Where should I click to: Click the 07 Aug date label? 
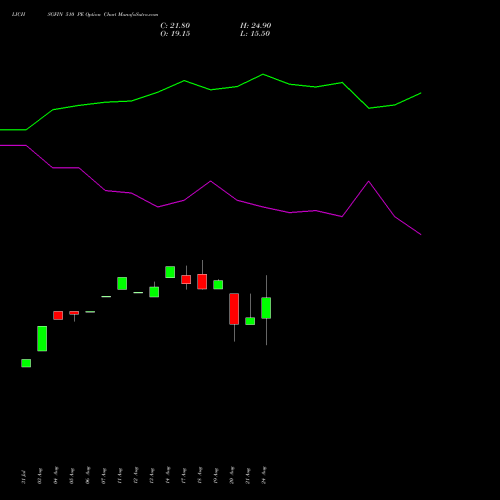(x=104, y=476)
